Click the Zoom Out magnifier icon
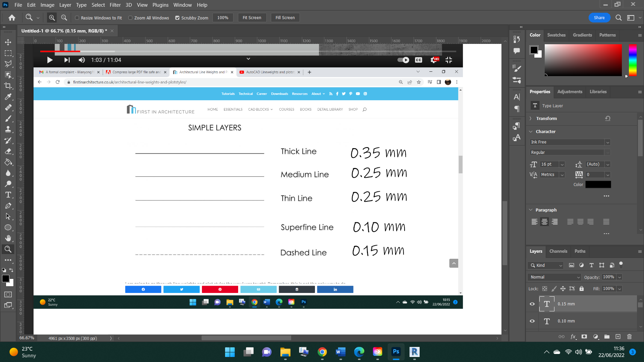The height and width of the screenshot is (362, 644). [x=64, y=18]
